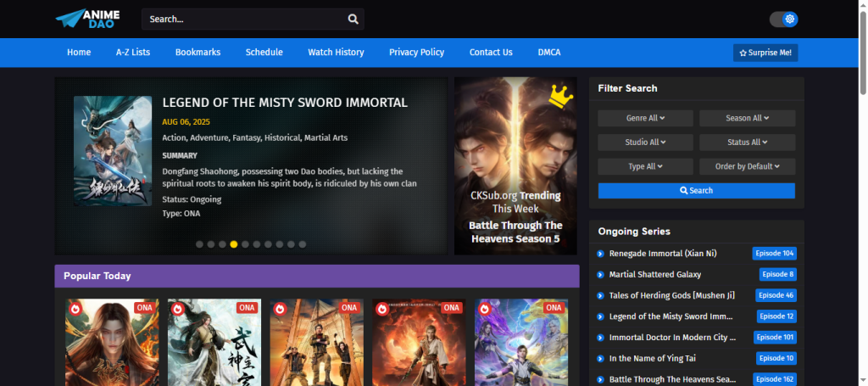Open Tales of Herding Gods [Mushen Ji]
Screen dimensions: 868x386
point(672,296)
